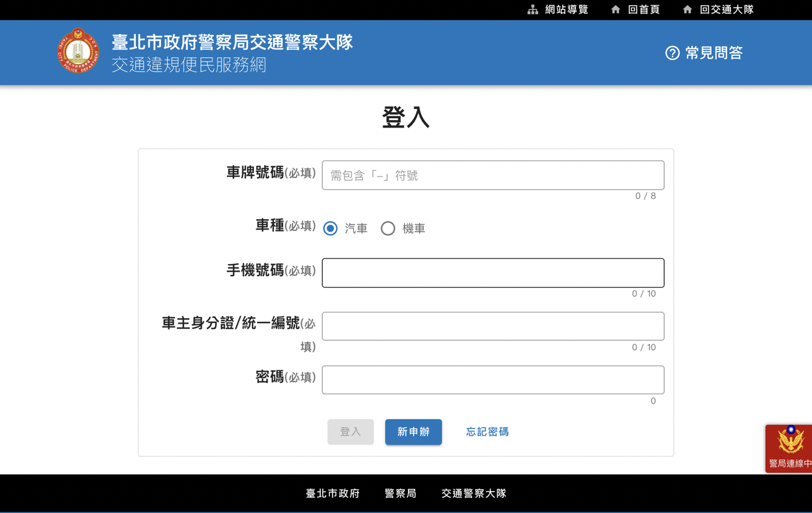This screenshot has width=812, height=513.
Task: Open the 交通警察大隊 footer link
Action: [474, 493]
